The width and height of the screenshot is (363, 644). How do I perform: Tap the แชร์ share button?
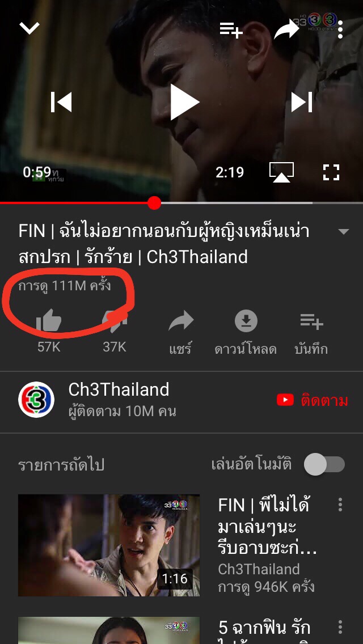[180, 332]
